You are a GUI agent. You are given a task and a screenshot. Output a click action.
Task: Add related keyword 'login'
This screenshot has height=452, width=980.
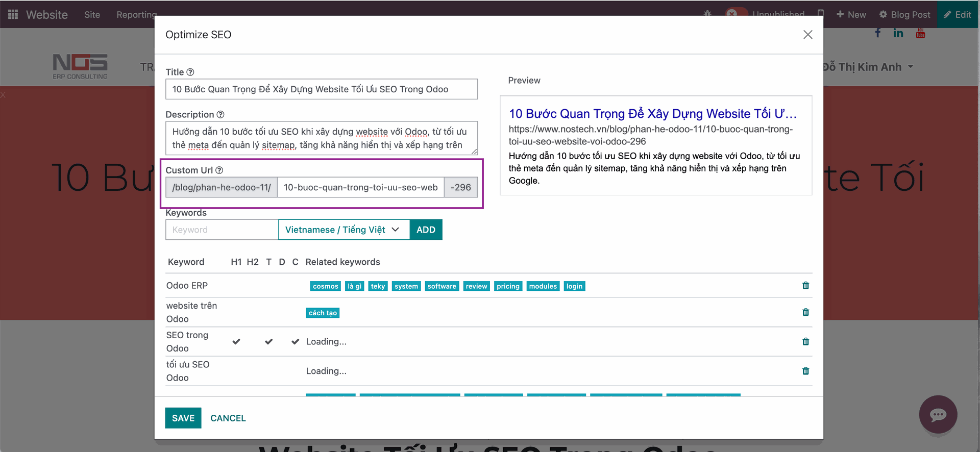click(x=574, y=286)
